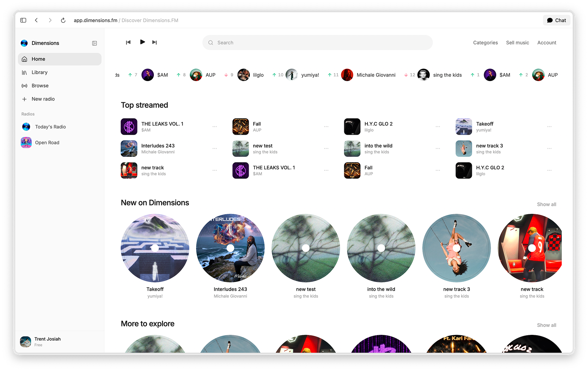Viewport: 588px width, 371px height.
Task: Click Interludes 243 cover in Top streamed
Action: pos(129,149)
